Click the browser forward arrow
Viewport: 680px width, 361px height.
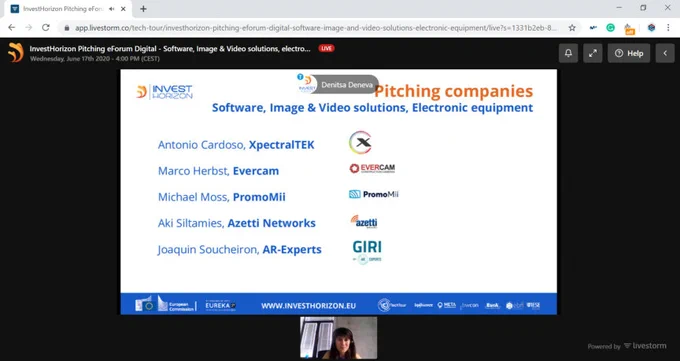29,27
